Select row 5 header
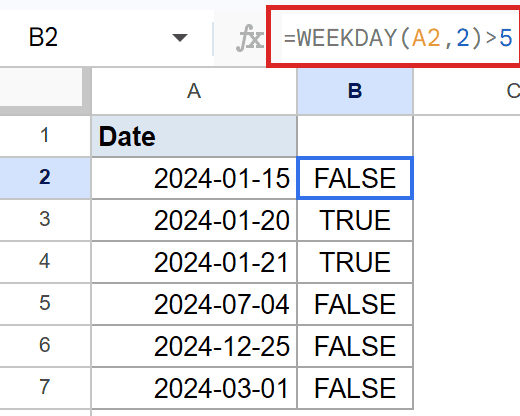The width and height of the screenshot is (520, 416). pyautogui.click(x=45, y=304)
